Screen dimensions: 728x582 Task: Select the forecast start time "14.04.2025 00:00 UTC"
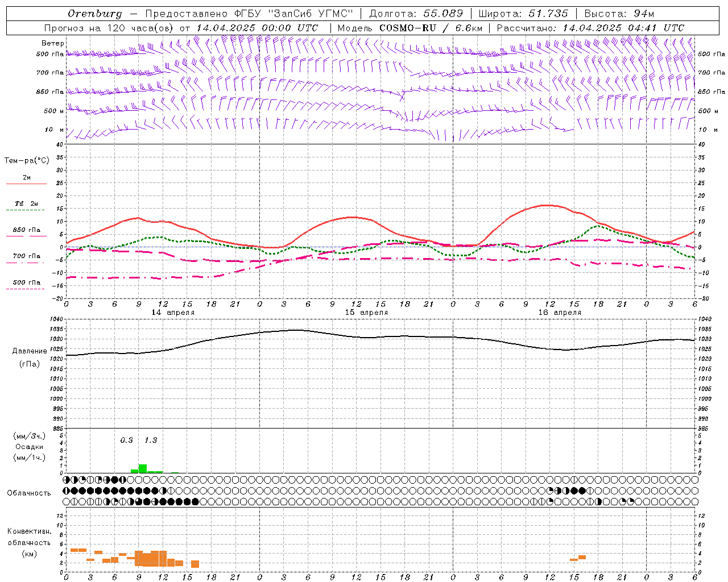257,28
